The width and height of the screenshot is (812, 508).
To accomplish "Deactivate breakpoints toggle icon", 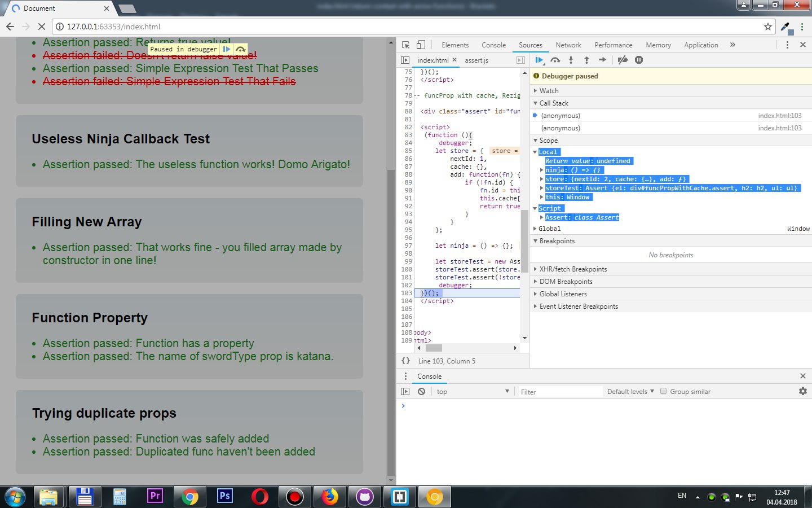I will pos(623,60).
